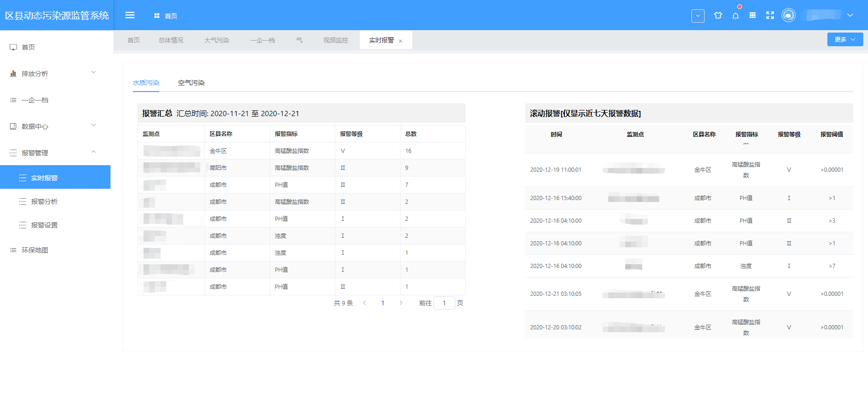Expand the 排放分析 sidebar submenu
This screenshot has width=868, height=411.
tap(57, 74)
